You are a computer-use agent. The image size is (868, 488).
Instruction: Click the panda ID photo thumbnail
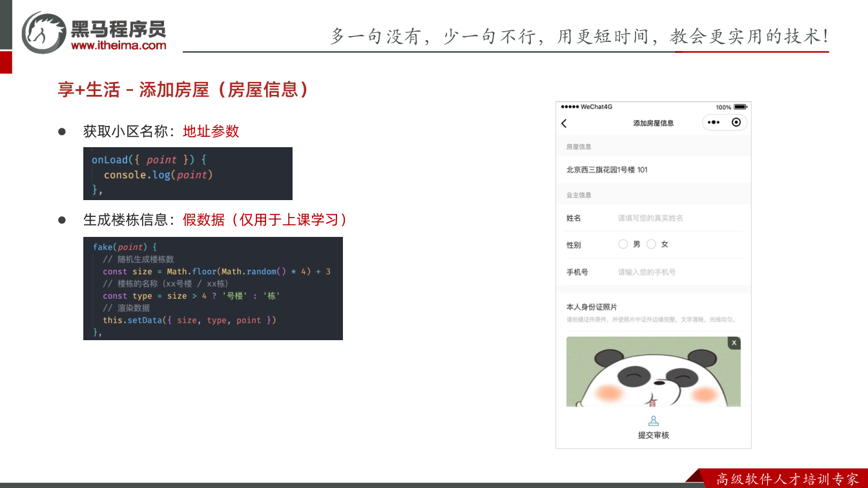[x=654, y=372]
